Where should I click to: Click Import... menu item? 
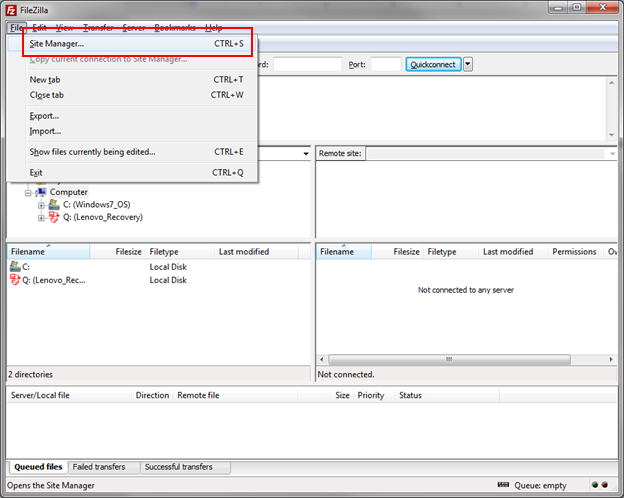pyautogui.click(x=133, y=131)
